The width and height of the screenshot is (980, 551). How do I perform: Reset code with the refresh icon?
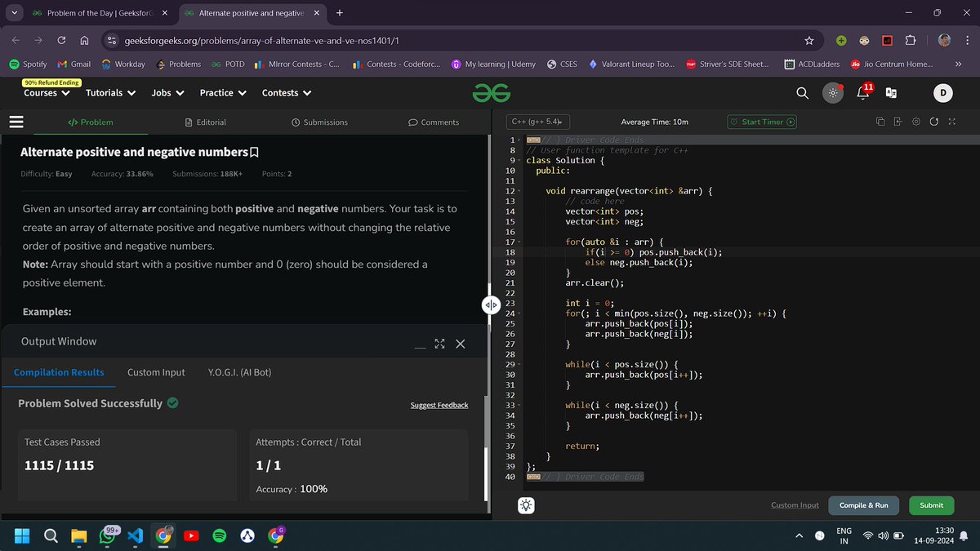pos(934,122)
